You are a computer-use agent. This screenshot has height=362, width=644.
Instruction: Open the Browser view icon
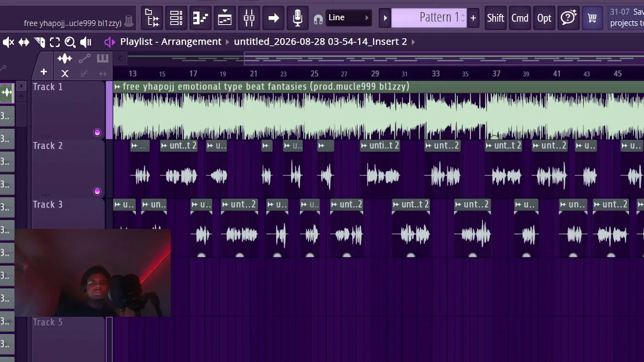[151, 18]
